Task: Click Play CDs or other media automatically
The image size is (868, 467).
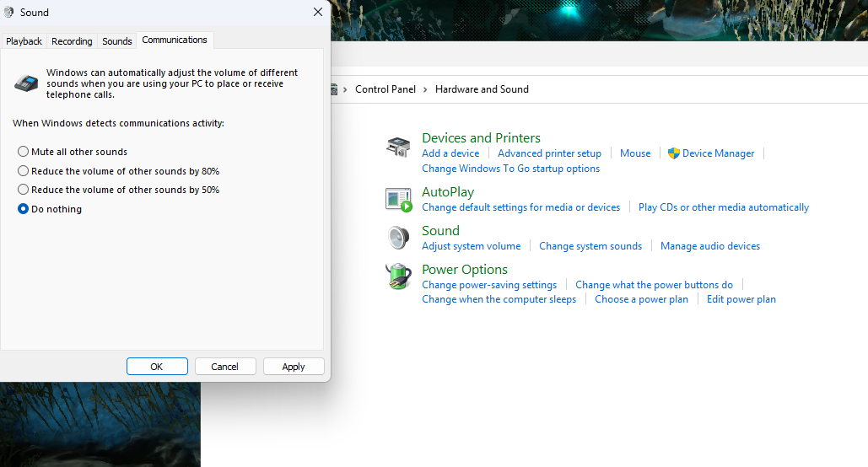Action: 724,207
